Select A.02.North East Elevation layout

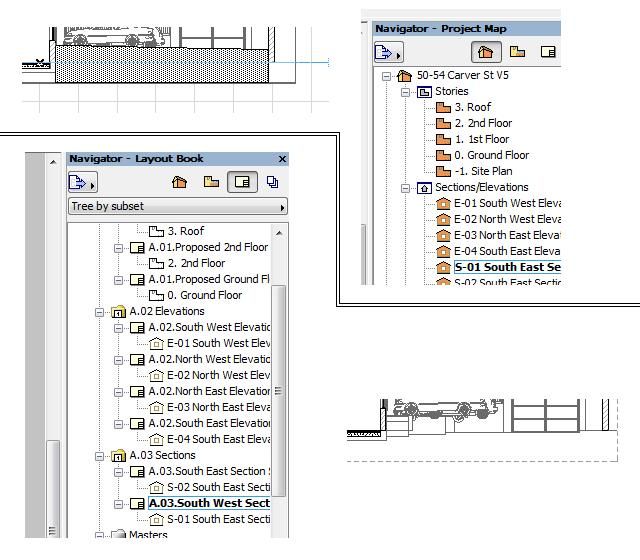209,391
